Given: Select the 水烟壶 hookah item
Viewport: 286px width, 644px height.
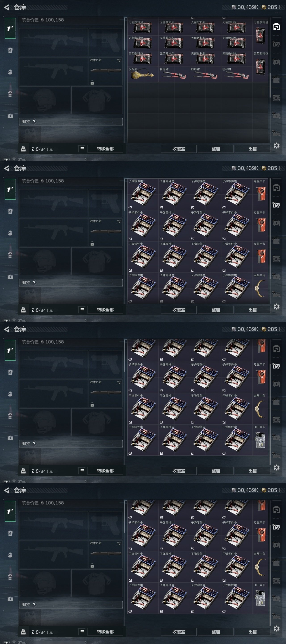Looking at the screenshot, I should coord(143,74).
